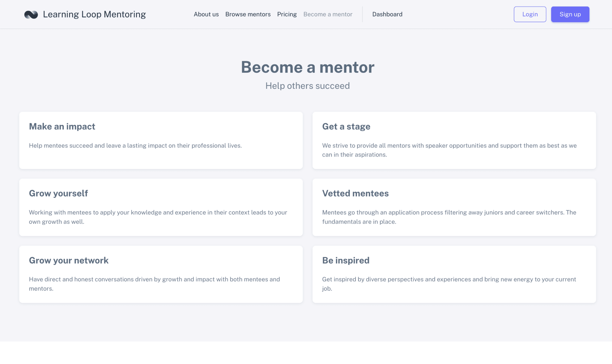This screenshot has height=364, width=612.
Task: Click the Learning Loop logo icon
Action: (31, 15)
